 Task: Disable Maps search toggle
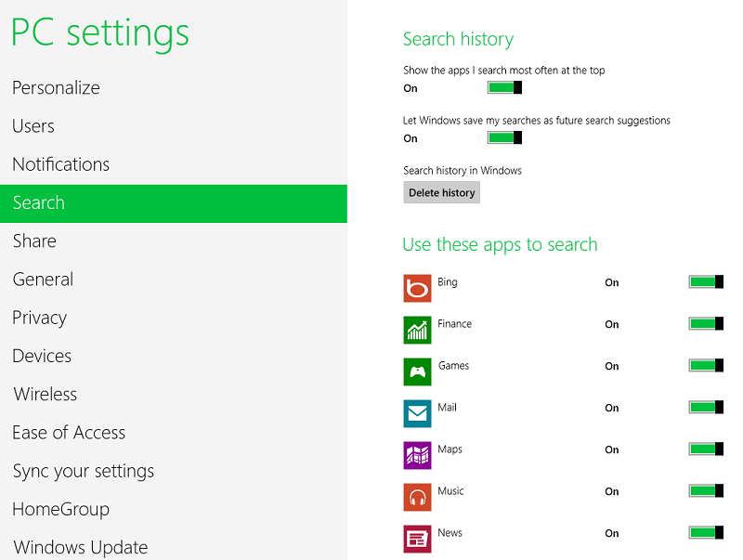coord(706,449)
